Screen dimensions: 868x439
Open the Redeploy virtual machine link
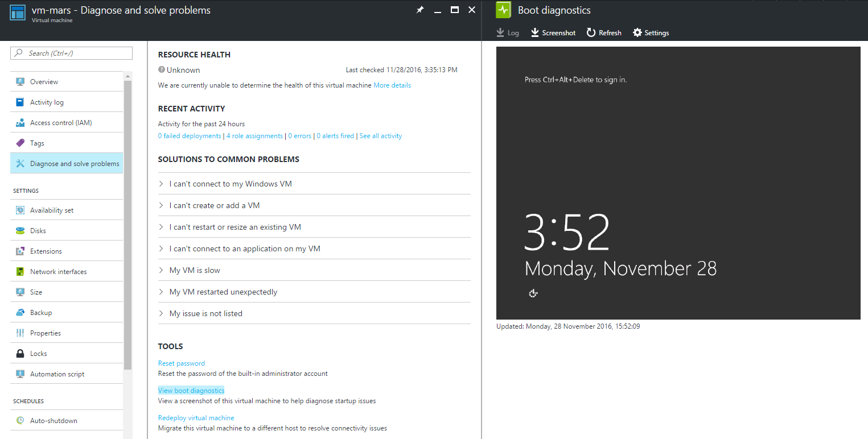point(196,417)
